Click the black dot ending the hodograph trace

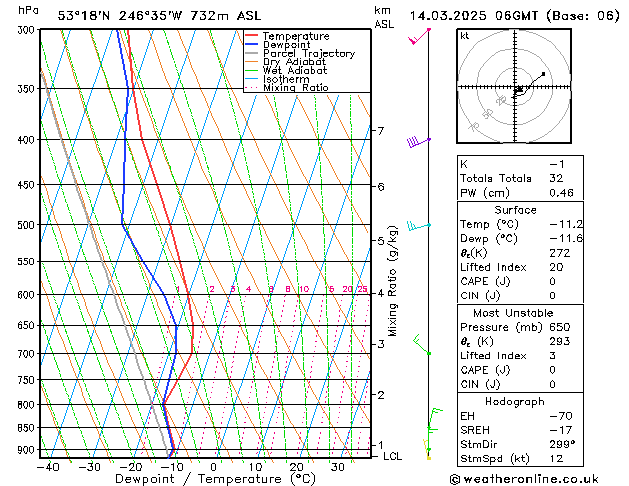pyautogui.click(x=543, y=74)
